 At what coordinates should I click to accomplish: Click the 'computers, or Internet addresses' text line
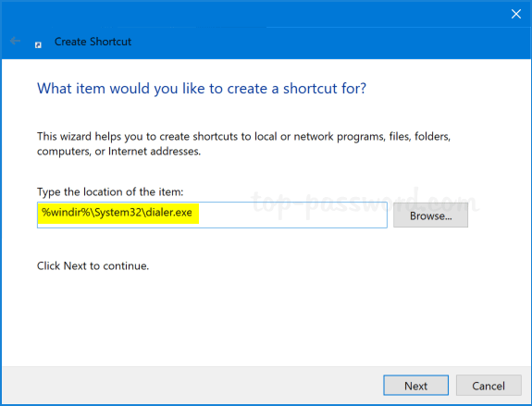(x=118, y=152)
